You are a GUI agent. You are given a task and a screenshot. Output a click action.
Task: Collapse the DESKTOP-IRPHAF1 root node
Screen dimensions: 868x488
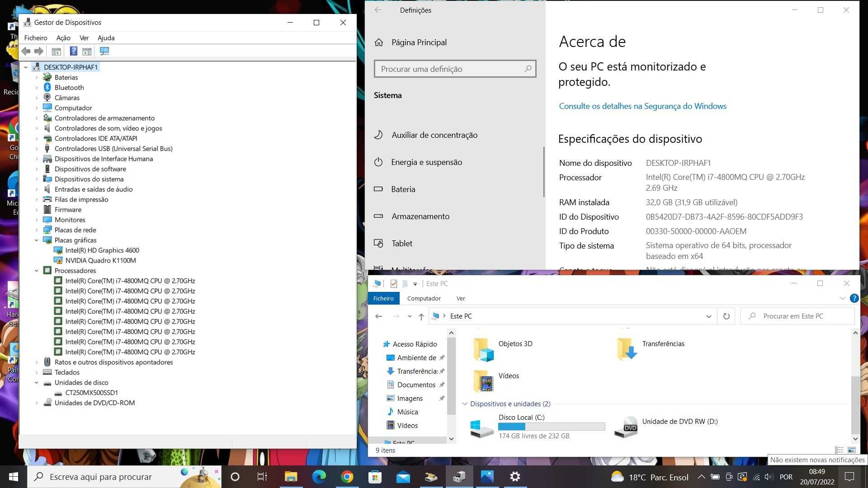click(x=26, y=67)
